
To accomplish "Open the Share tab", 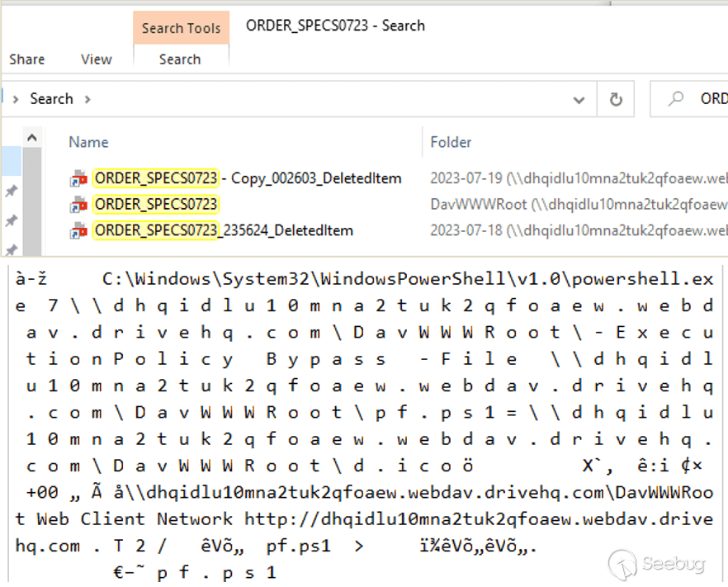I will tap(27, 59).
